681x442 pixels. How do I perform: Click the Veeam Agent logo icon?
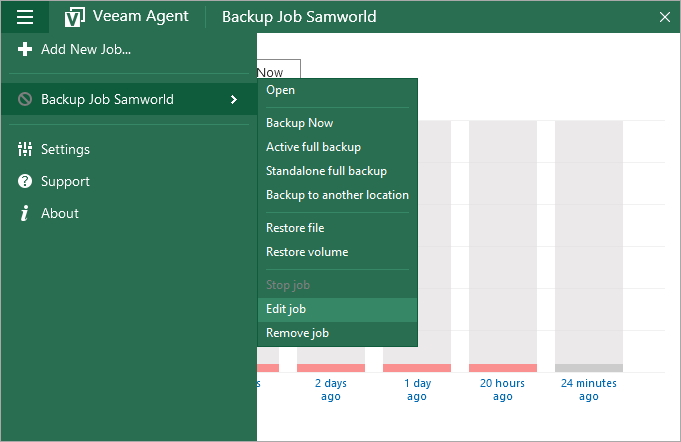[x=74, y=18]
